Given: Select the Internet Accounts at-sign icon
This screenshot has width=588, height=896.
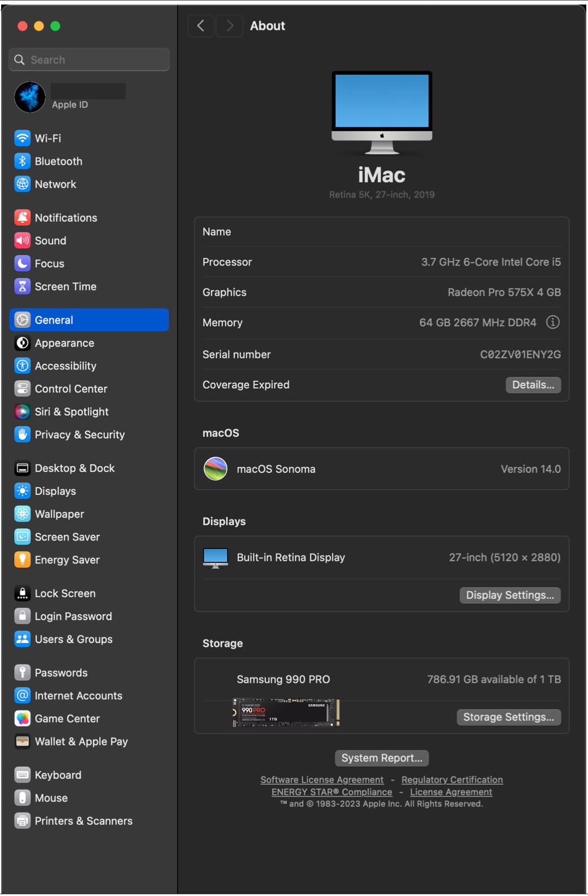Looking at the screenshot, I should [22, 696].
